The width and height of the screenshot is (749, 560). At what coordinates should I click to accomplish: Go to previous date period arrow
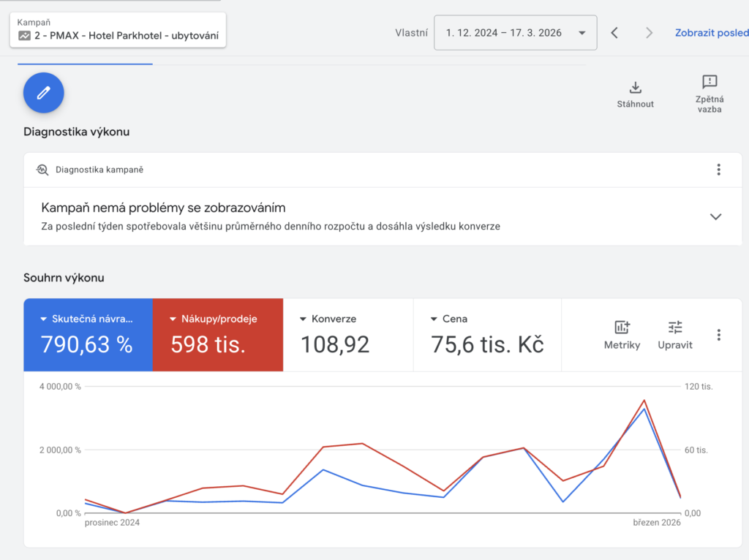tap(614, 33)
